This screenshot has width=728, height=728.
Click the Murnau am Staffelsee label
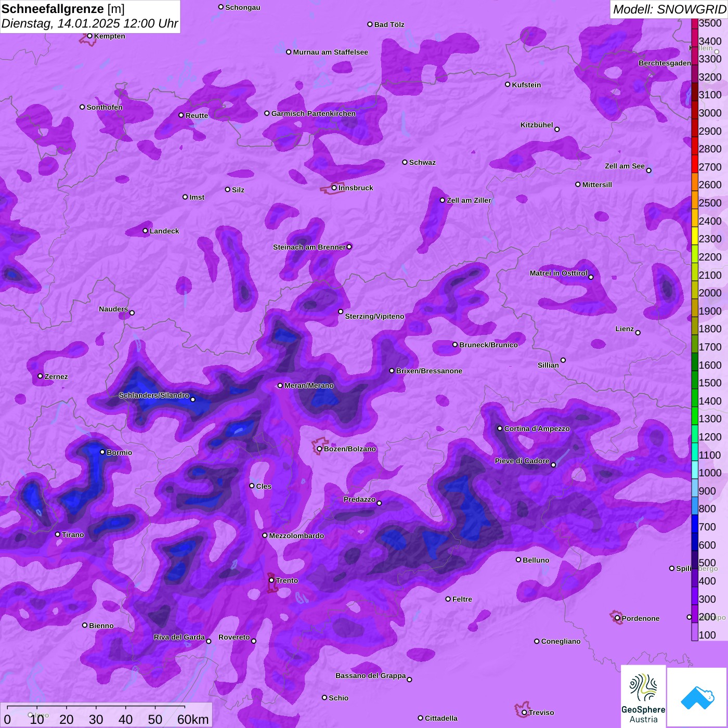[x=330, y=52]
